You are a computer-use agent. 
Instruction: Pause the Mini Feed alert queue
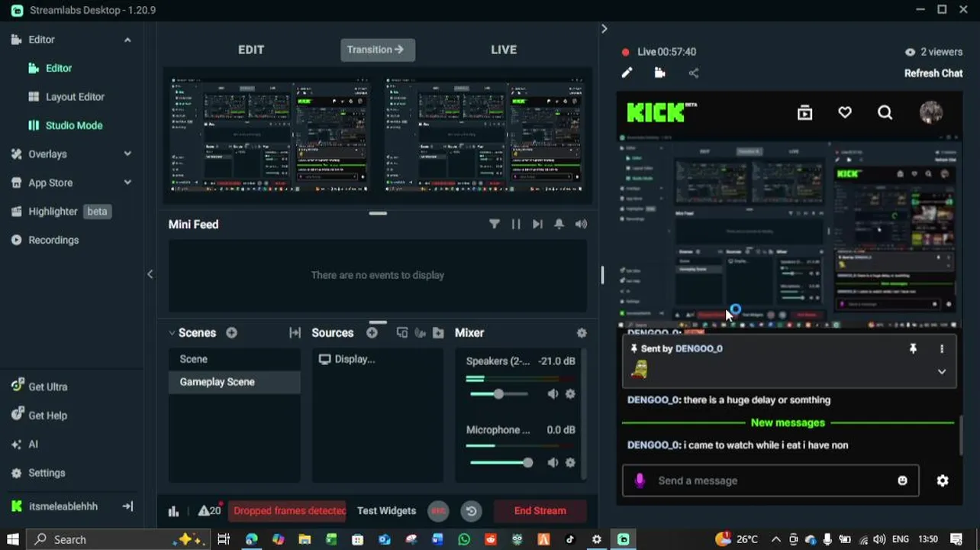tap(516, 224)
